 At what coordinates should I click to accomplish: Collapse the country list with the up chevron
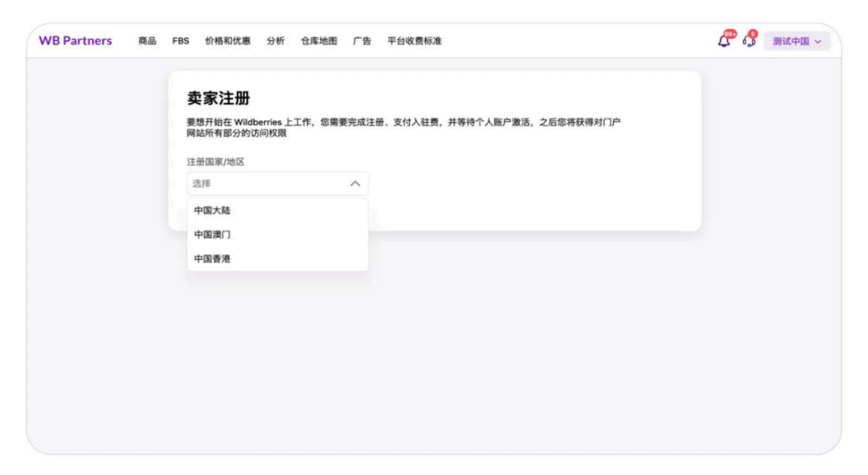pos(355,184)
